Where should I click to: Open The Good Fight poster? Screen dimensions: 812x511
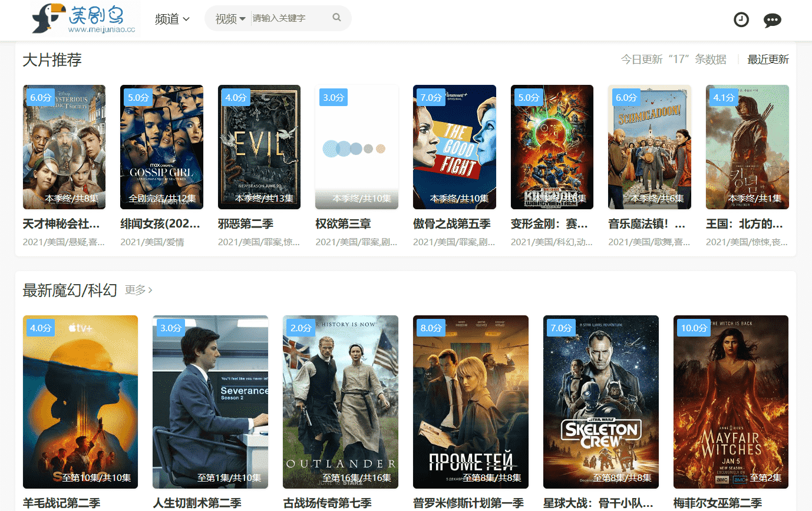pyautogui.click(x=454, y=147)
